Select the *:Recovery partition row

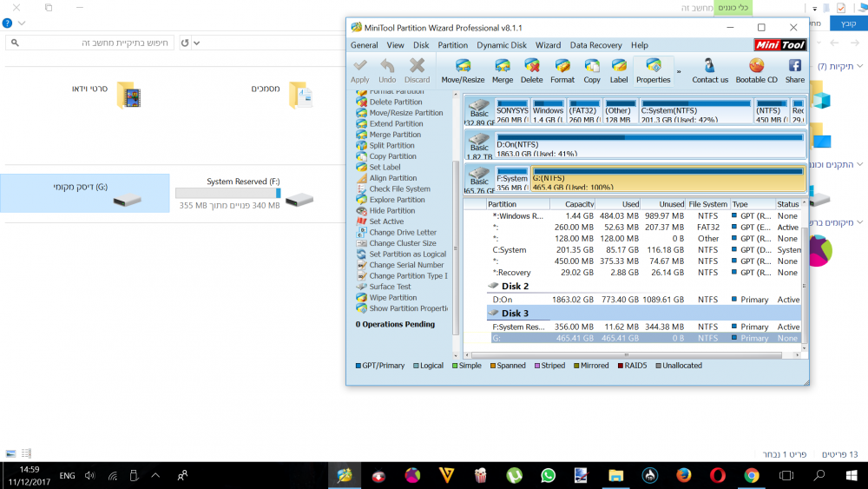pos(644,273)
